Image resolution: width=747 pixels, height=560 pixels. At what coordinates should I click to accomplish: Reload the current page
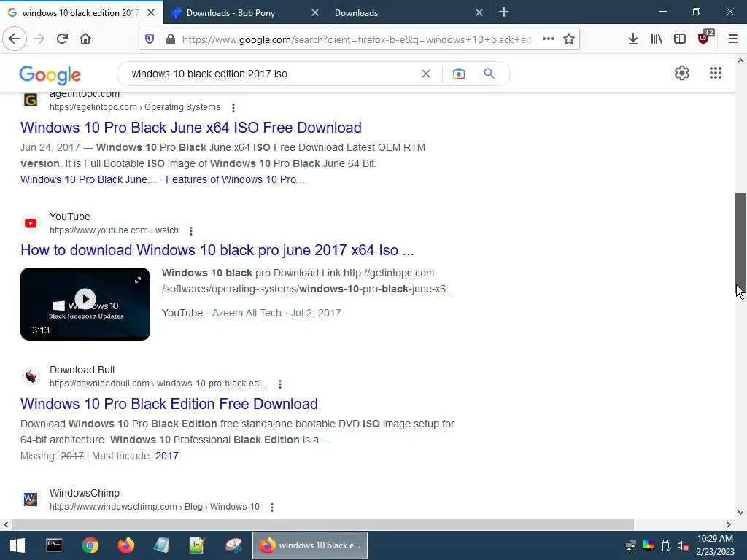(x=62, y=39)
